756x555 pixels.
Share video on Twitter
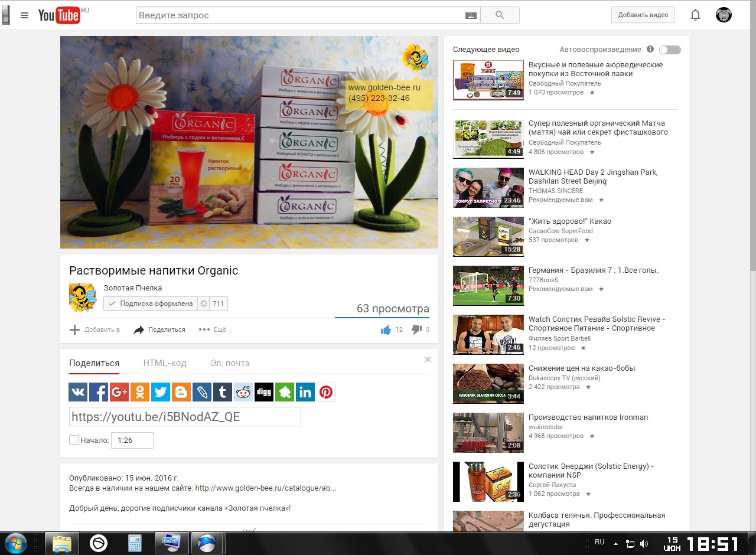click(161, 392)
